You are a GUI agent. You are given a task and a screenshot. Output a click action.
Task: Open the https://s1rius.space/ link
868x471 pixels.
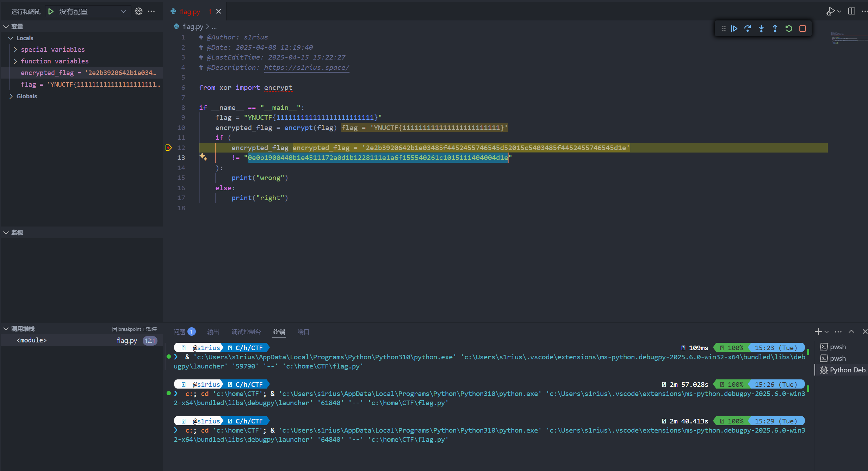[306, 67]
